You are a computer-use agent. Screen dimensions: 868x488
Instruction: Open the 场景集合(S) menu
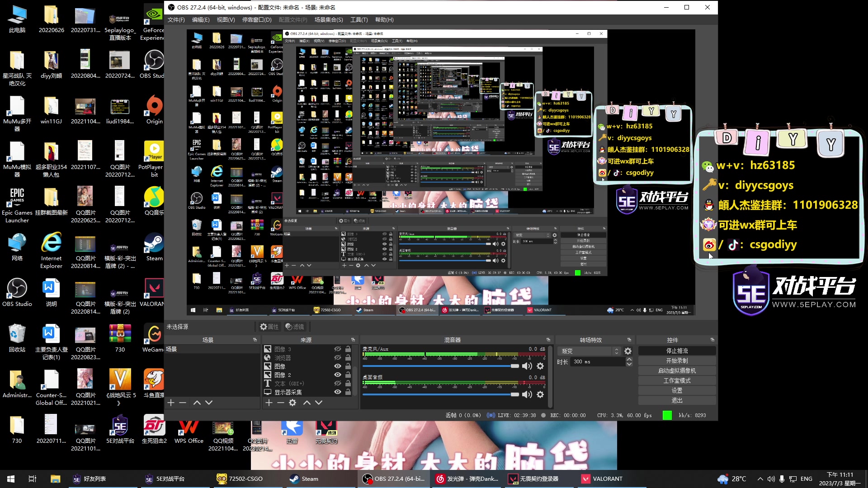point(329,20)
